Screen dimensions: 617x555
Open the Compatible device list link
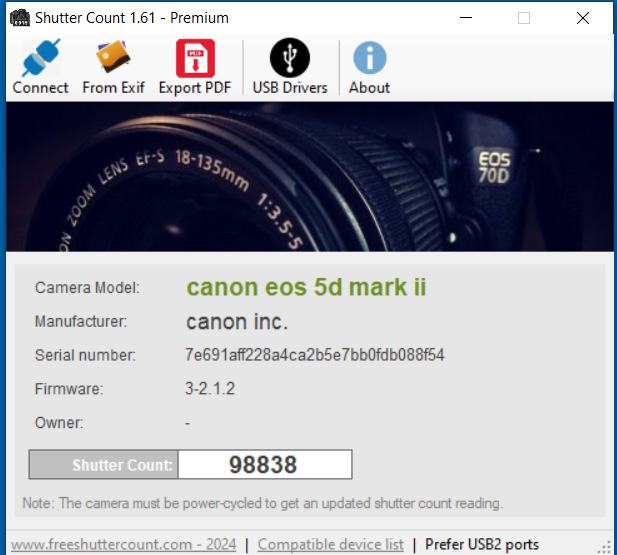pos(331,545)
